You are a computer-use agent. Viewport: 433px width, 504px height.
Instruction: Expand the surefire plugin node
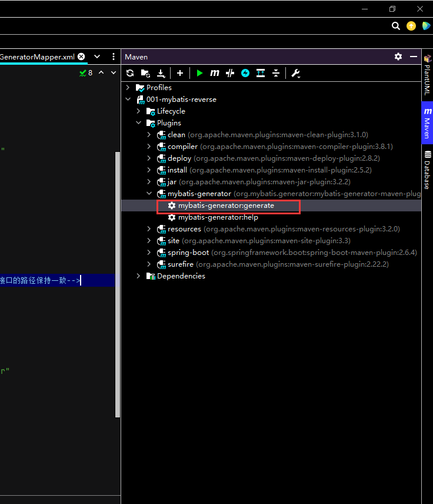149,264
